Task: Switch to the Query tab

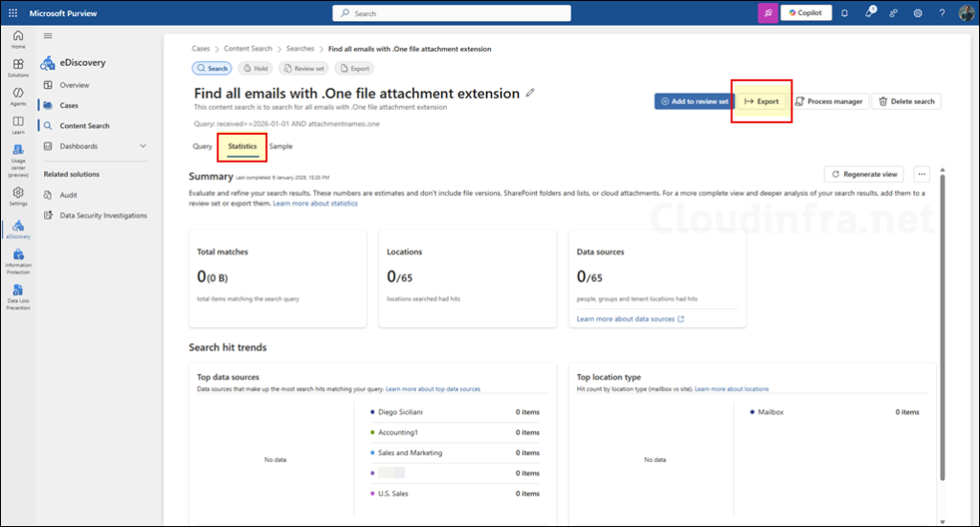Action: (202, 146)
